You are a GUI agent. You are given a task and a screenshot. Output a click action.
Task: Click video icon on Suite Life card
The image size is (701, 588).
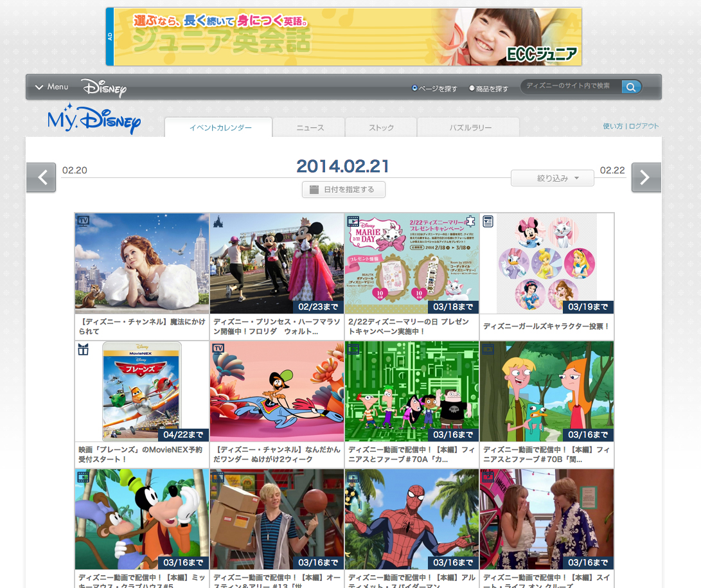(x=488, y=477)
